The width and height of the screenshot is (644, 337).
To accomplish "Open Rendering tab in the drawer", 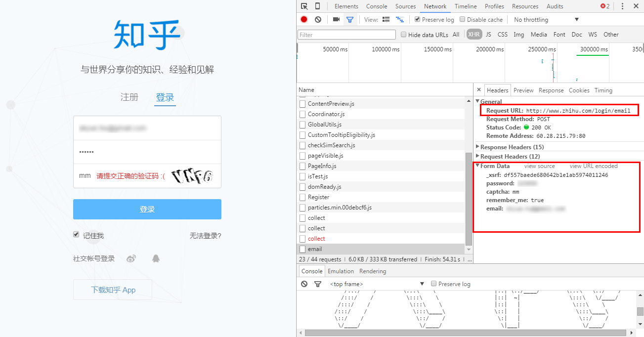I will click(373, 271).
